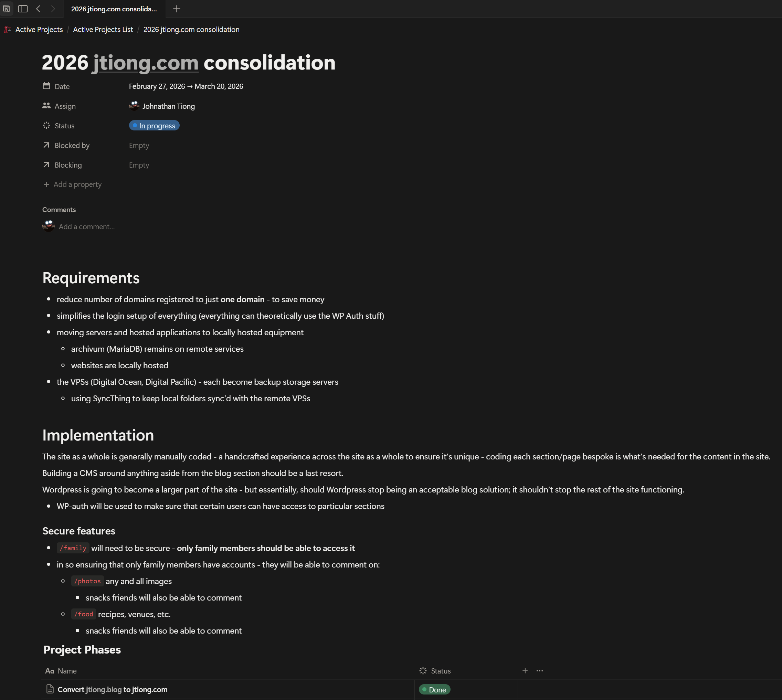This screenshot has height=700, width=782.
Task: Open the In progress status dropdown
Action: click(154, 126)
